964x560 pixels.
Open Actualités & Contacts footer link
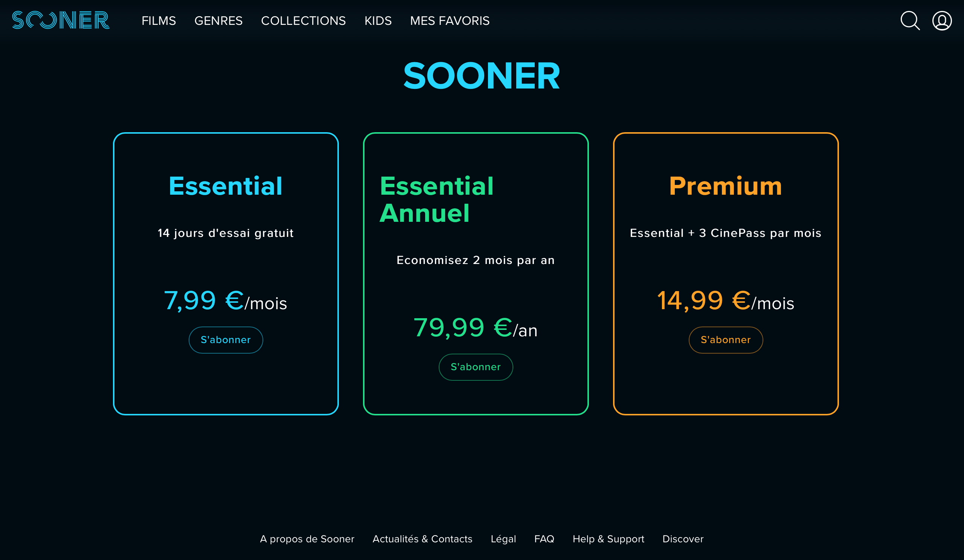(x=423, y=539)
